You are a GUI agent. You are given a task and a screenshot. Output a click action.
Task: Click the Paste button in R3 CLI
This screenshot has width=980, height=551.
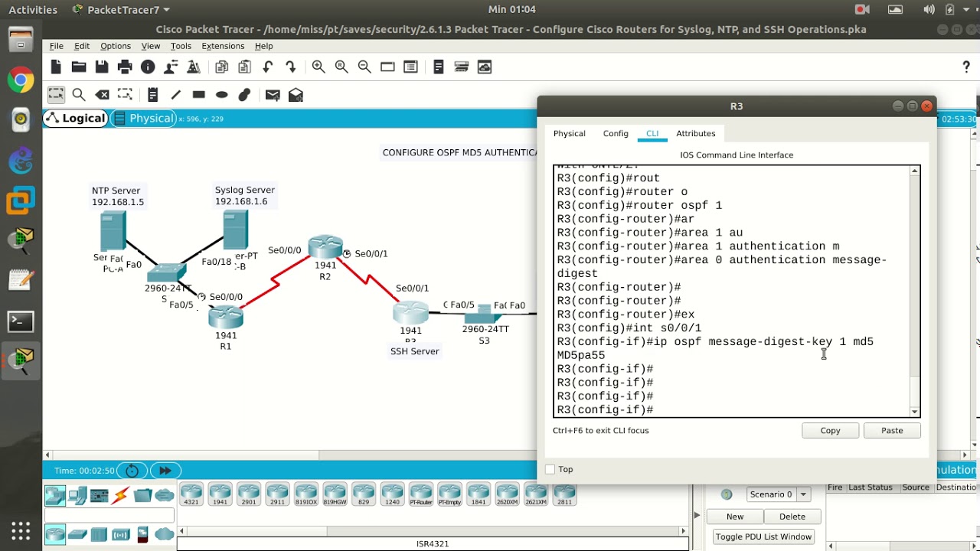click(x=892, y=431)
